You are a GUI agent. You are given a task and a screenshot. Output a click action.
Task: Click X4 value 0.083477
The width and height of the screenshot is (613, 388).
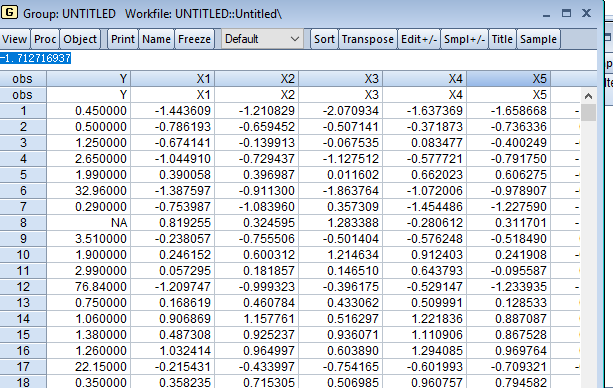pos(425,143)
